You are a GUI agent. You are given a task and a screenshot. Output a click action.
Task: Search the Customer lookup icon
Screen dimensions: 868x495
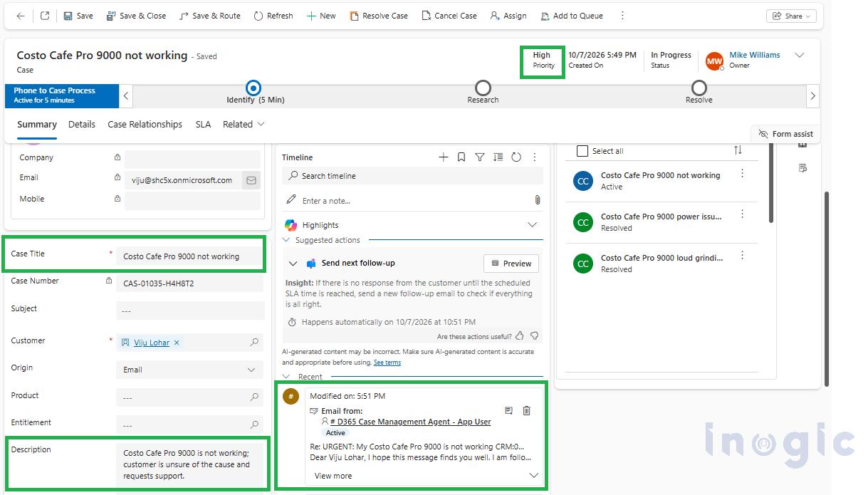254,343
